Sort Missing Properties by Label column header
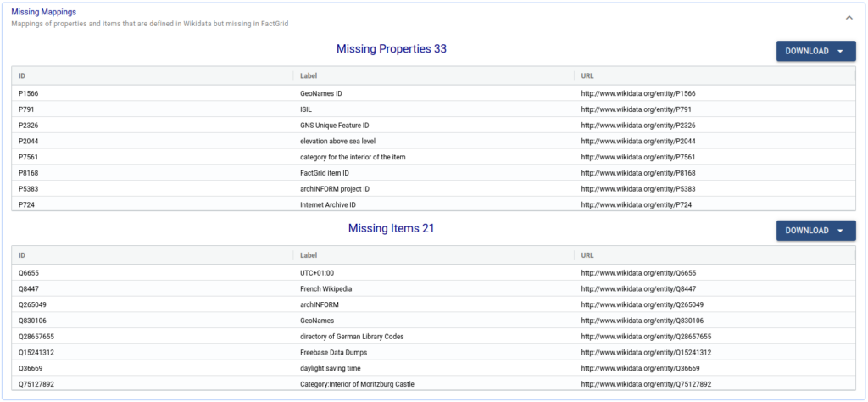Image resolution: width=868 pixels, height=402 pixels. [x=309, y=75]
